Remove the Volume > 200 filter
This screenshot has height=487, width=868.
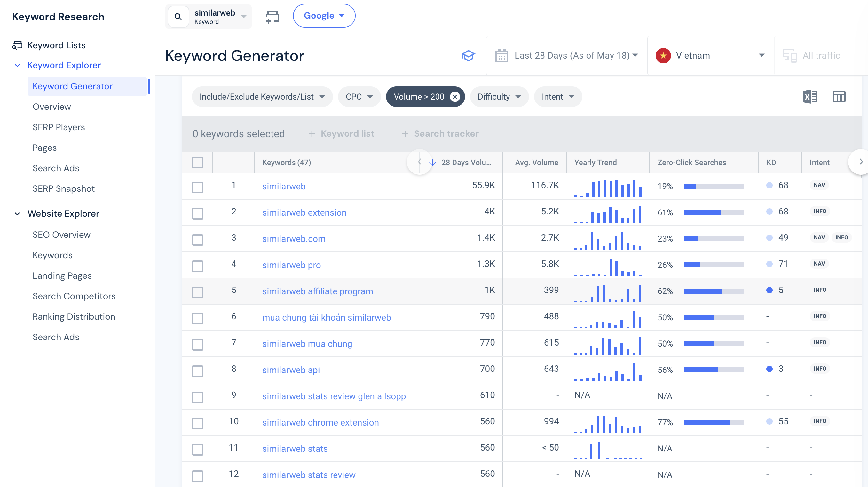coord(455,97)
